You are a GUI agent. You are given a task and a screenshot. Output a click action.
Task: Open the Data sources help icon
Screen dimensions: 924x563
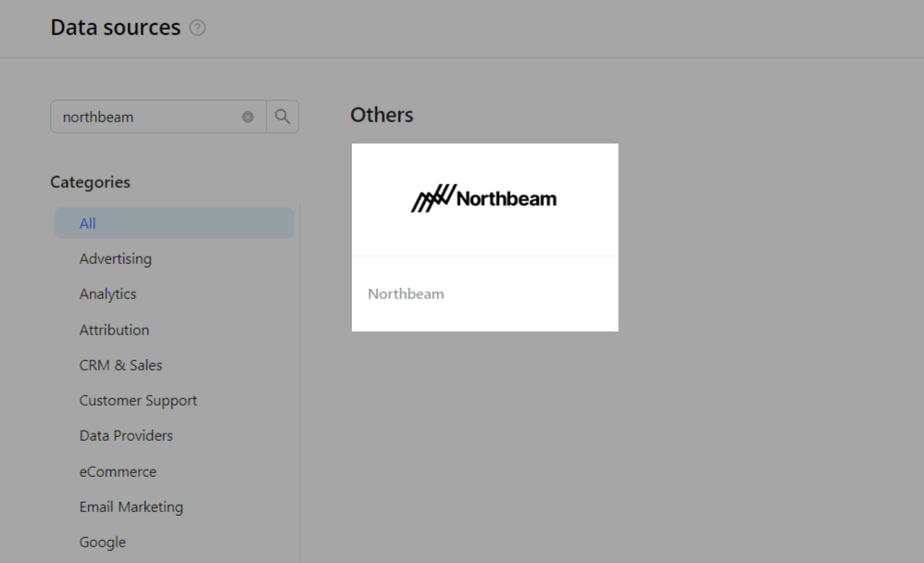click(197, 29)
